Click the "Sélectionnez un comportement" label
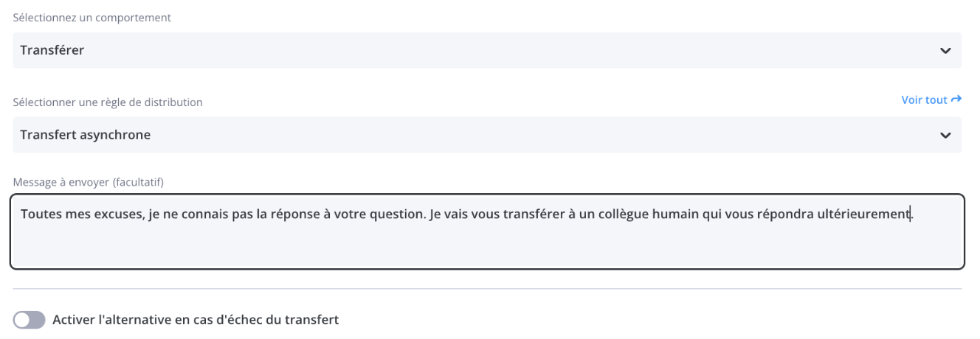This screenshot has height=339, width=980. (92, 17)
